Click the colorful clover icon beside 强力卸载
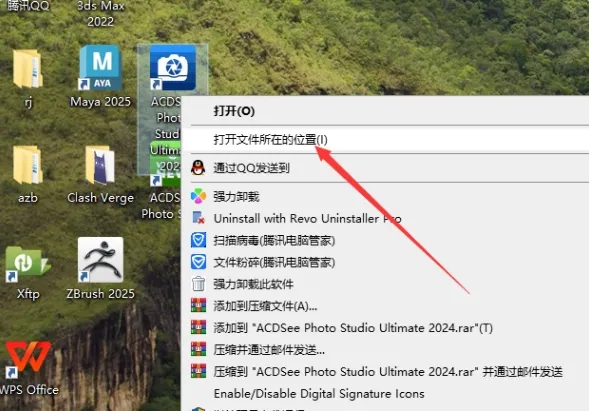This screenshot has height=411, width=589. pyautogui.click(x=198, y=196)
